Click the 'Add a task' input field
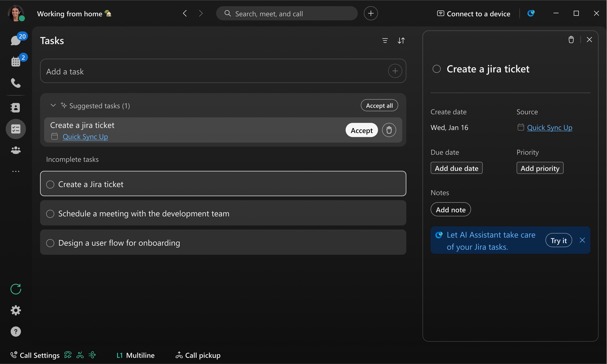 172,71
